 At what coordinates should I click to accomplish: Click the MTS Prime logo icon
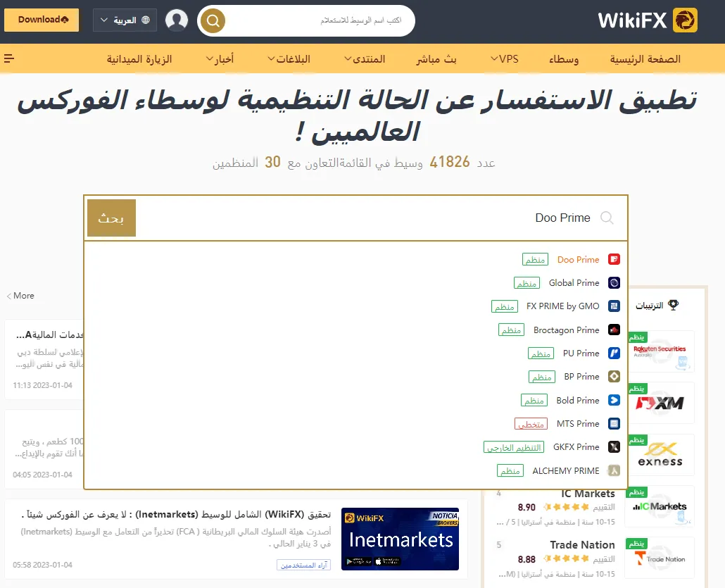(x=614, y=423)
